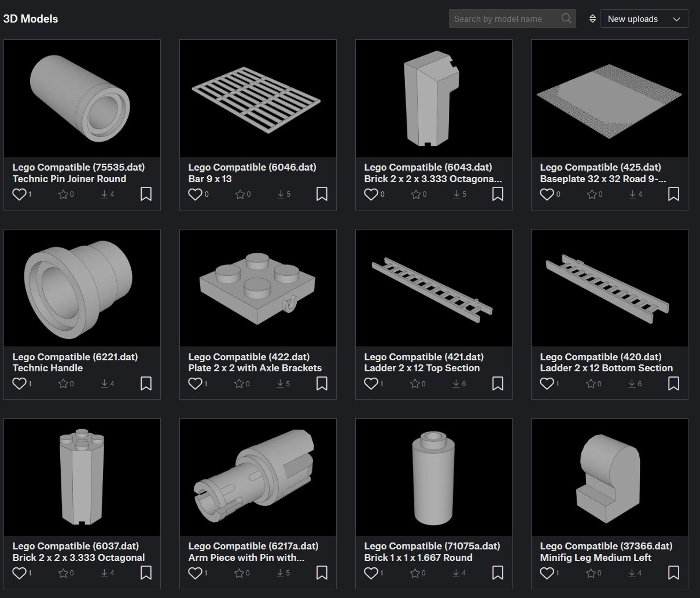Focus the Search by model name field
This screenshot has height=598, width=700.
tap(503, 19)
